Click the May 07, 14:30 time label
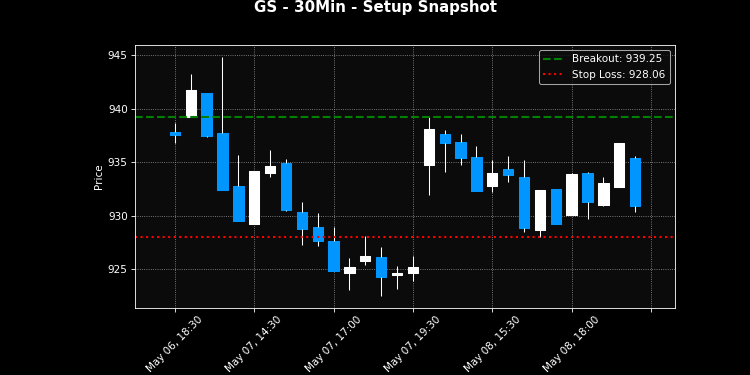Screen dimensions: 750x375 coord(253,344)
